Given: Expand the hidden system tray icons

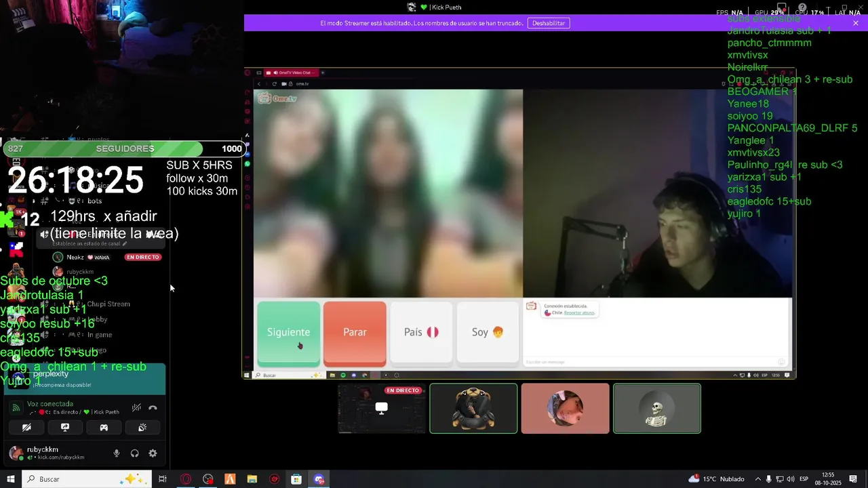Looking at the screenshot, I should pyautogui.click(x=757, y=479).
